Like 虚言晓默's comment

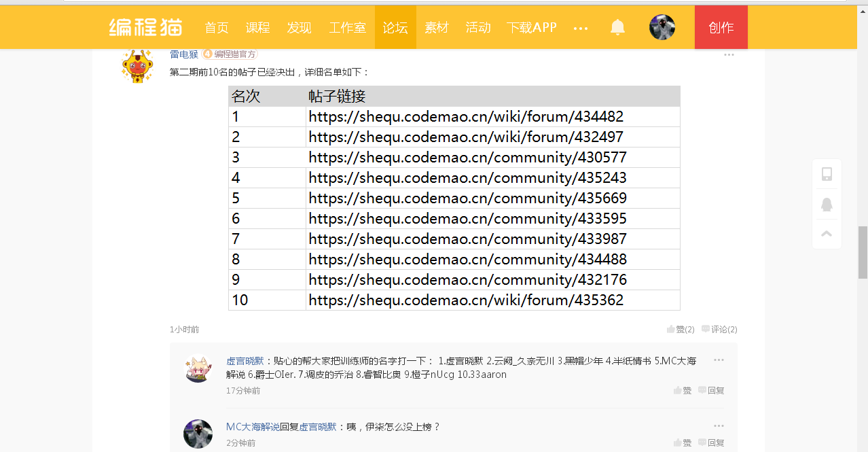pos(683,390)
